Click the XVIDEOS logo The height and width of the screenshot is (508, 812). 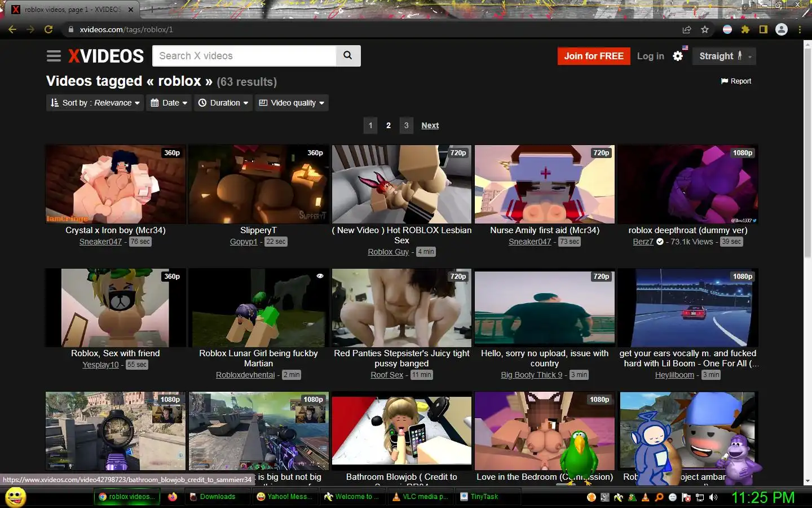coord(106,56)
